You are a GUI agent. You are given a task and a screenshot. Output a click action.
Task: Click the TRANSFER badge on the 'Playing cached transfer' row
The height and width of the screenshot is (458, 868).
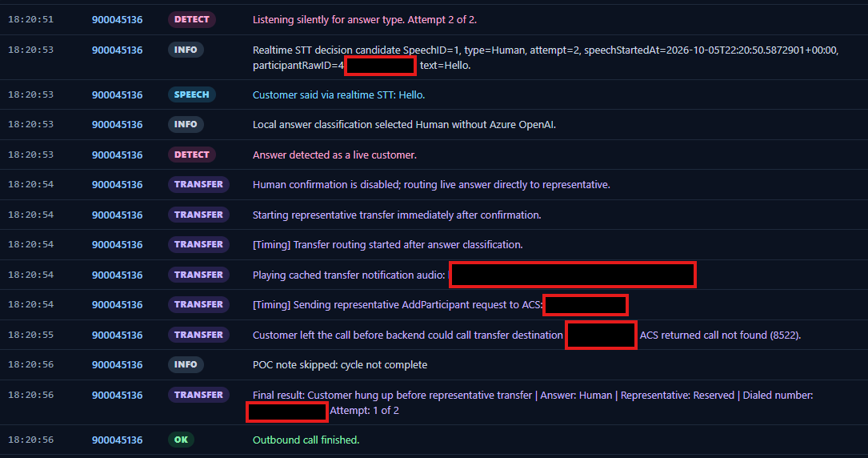coord(198,275)
